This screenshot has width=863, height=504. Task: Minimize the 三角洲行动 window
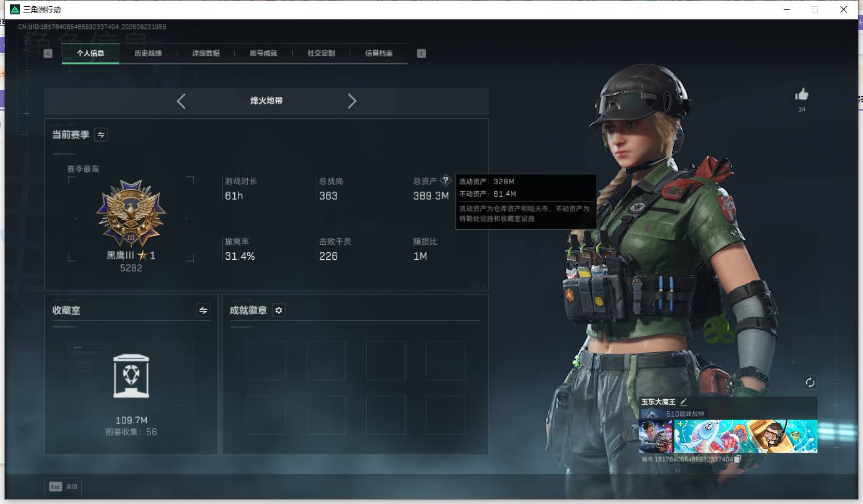tap(786, 9)
